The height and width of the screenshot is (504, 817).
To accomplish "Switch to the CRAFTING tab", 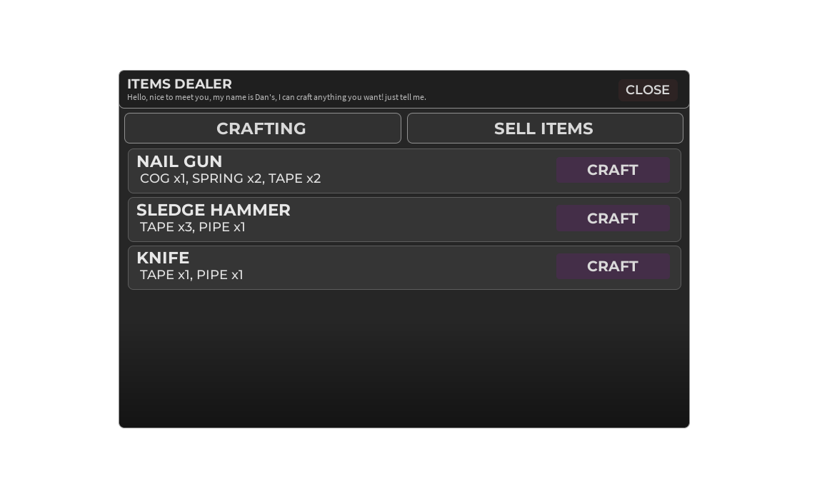I will click(x=263, y=128).
